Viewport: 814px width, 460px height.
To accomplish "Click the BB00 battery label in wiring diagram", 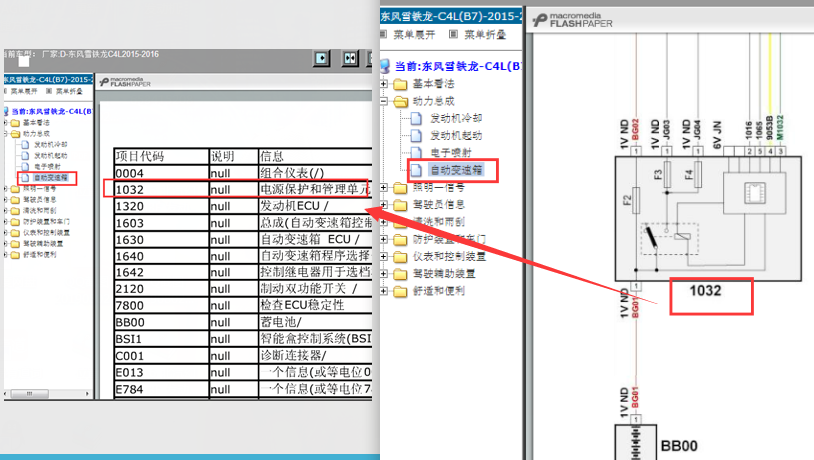I will click(x=679, y=446).
